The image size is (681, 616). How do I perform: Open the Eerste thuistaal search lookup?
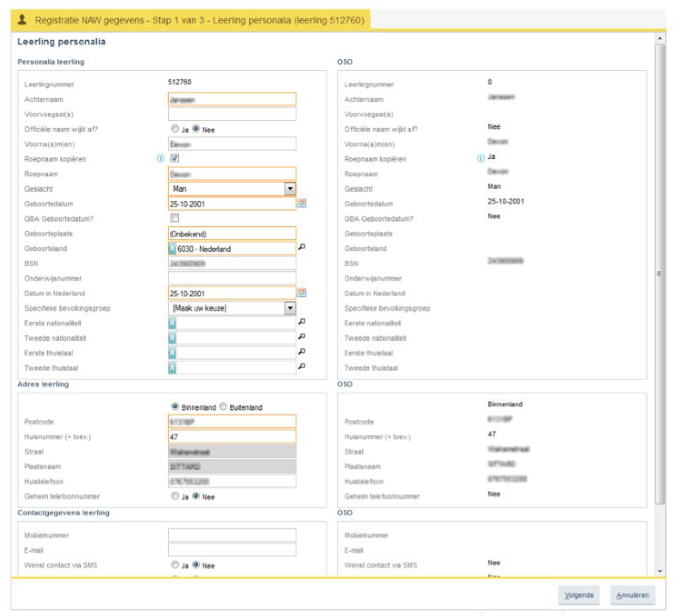302,352
